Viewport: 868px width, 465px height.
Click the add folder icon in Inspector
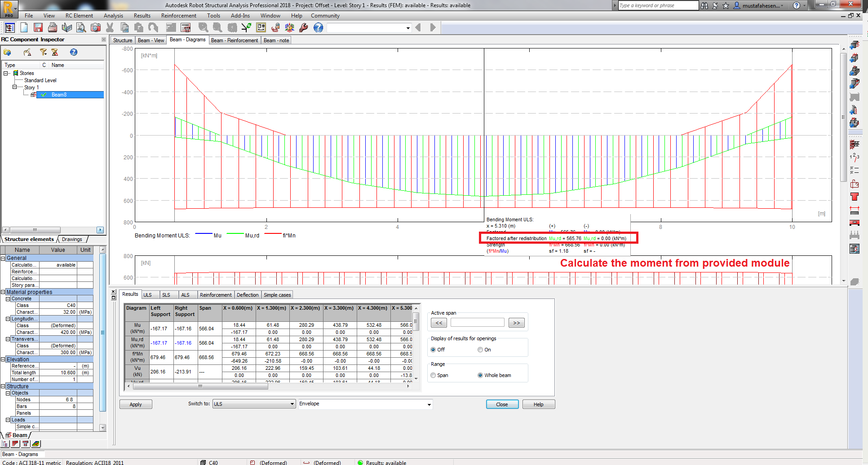pyautogui.click(x=7, y=53)
